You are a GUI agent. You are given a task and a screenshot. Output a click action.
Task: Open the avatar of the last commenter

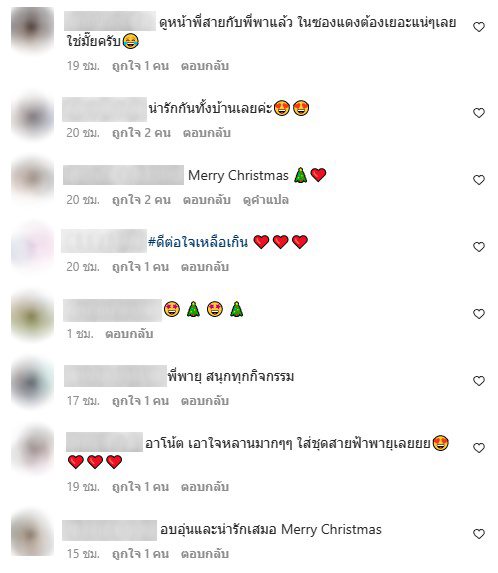tap(33, 534)
